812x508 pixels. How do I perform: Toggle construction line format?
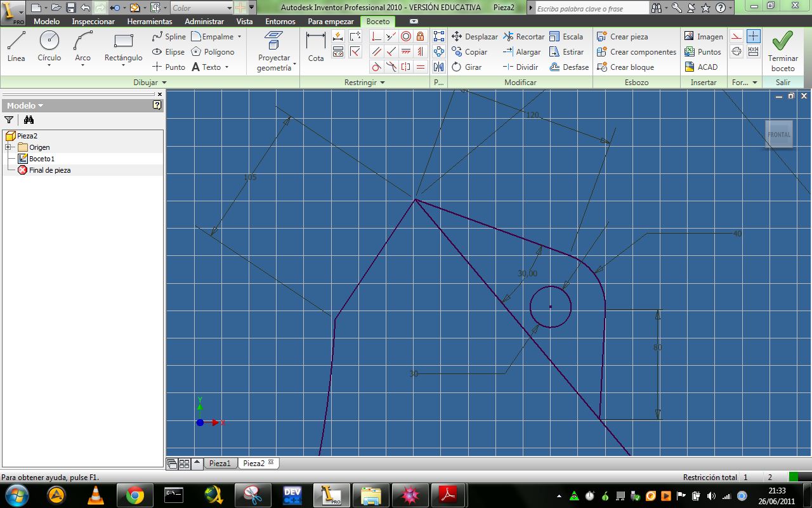(x=737, y=36)
